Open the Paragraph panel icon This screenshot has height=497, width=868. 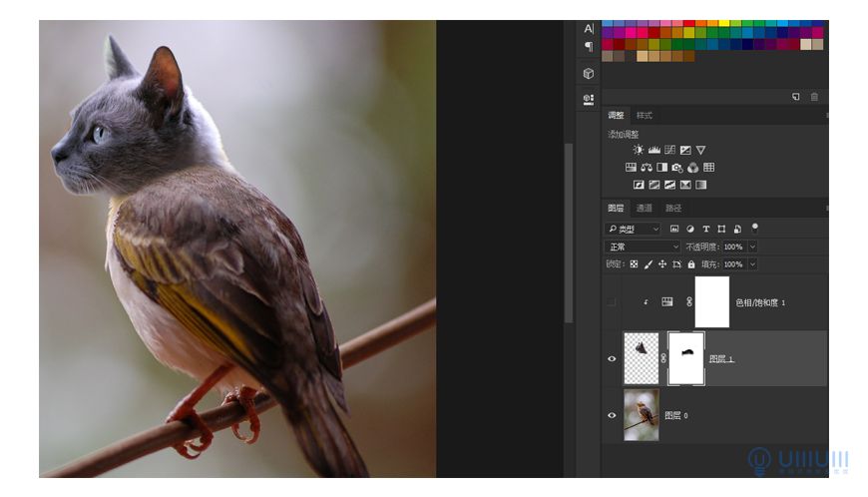[589, 47]
